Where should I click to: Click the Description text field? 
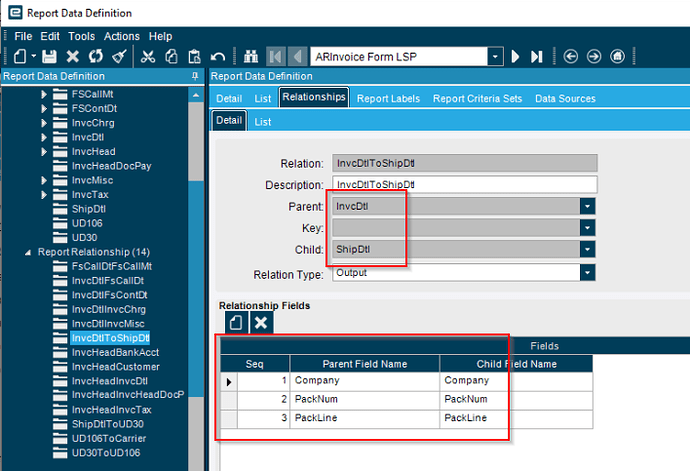(x=464, y=184)
